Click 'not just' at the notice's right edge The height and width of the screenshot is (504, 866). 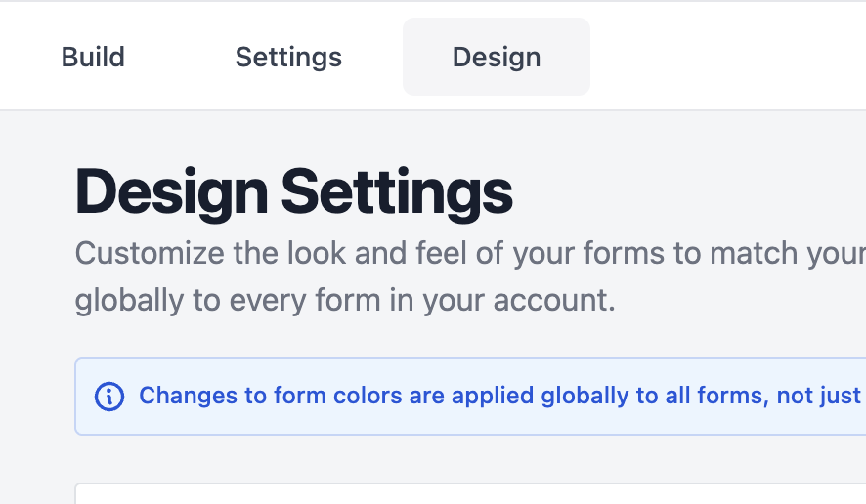coord(819,396)
